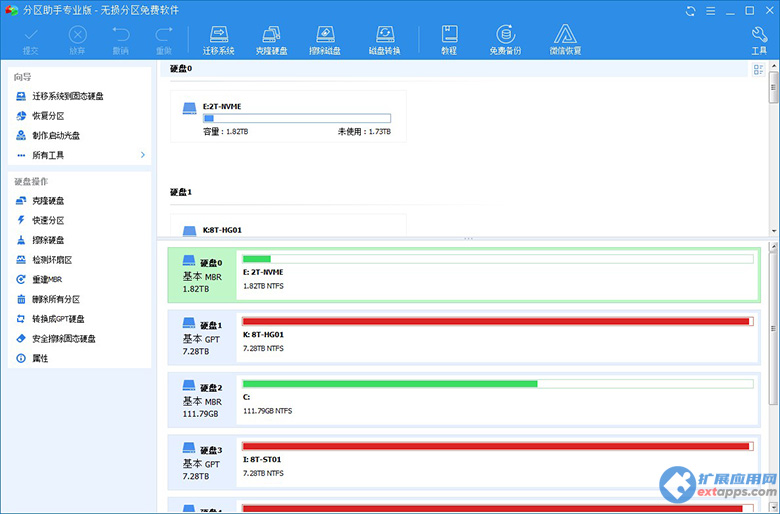Click the refresh icon in title bar
The width and height of the screenshot is (780, 514).
point(690,11)
